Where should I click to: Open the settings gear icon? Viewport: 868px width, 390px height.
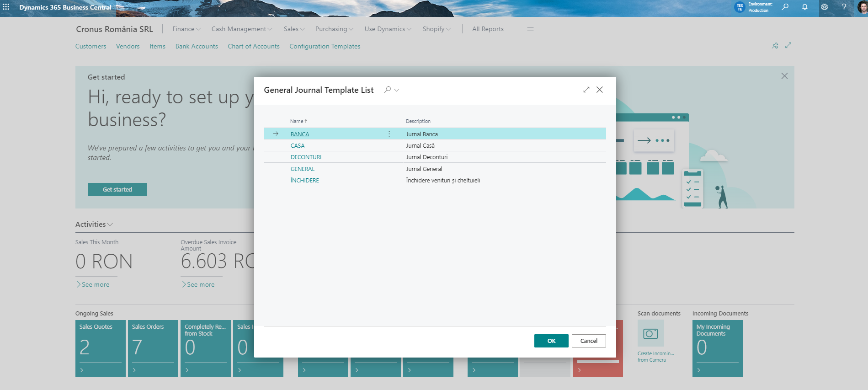(825, 7)
